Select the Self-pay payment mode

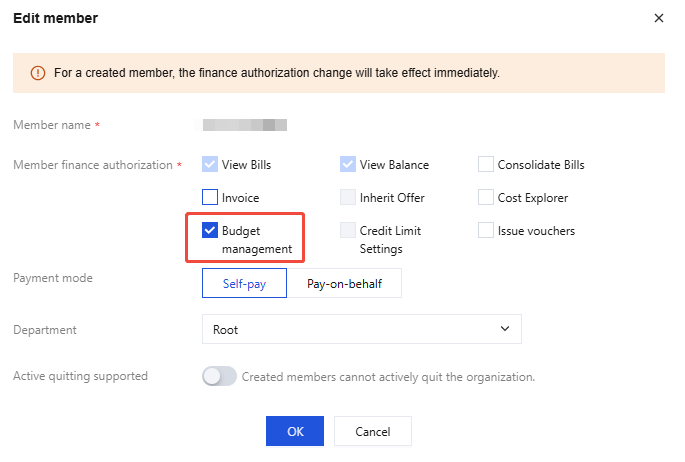pyautogui.click(x=244, y=283)
